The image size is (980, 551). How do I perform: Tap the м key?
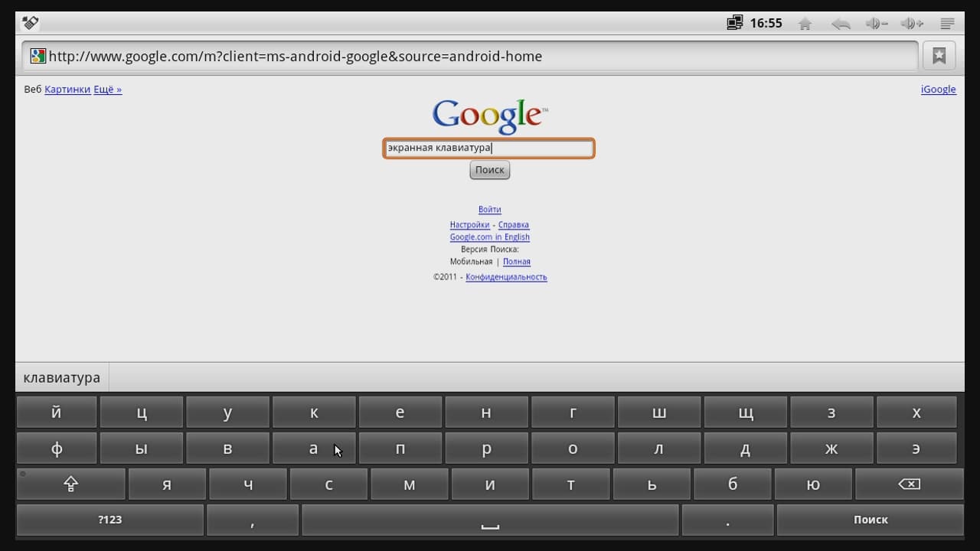point(410,484)
